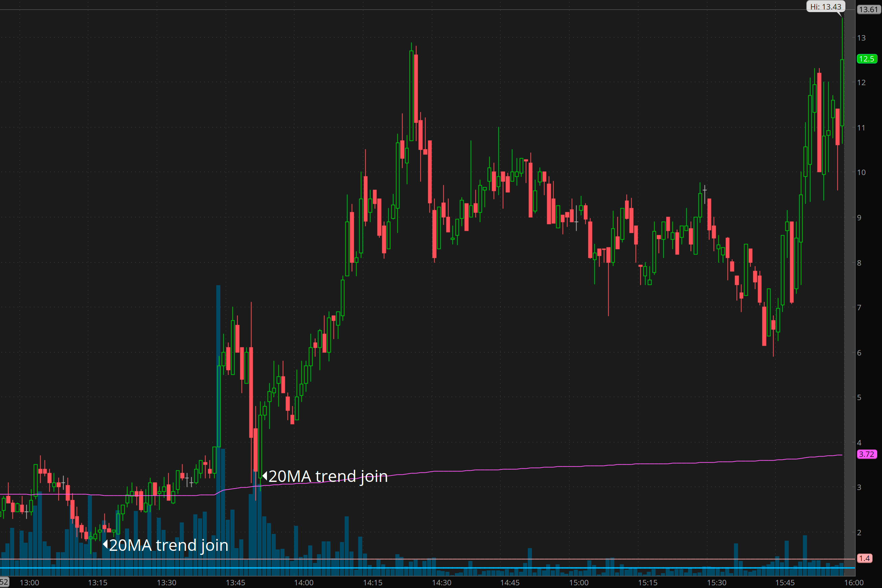882x588 pixels.
Task: Click arrow marker of lower 20MA annotation
Action: (105, 544)
